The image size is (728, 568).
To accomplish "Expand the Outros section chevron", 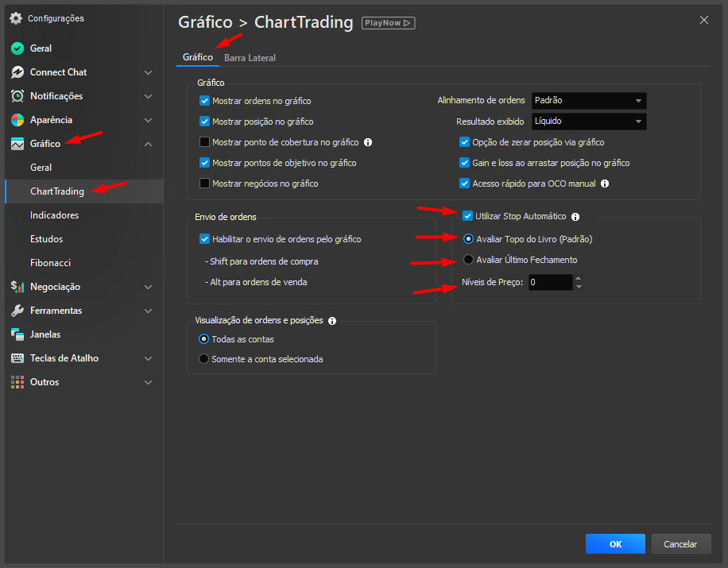I will click(148, 382).
